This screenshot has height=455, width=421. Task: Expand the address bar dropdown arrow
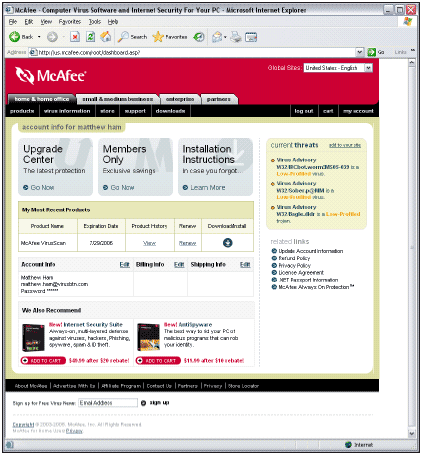(359, 52)
